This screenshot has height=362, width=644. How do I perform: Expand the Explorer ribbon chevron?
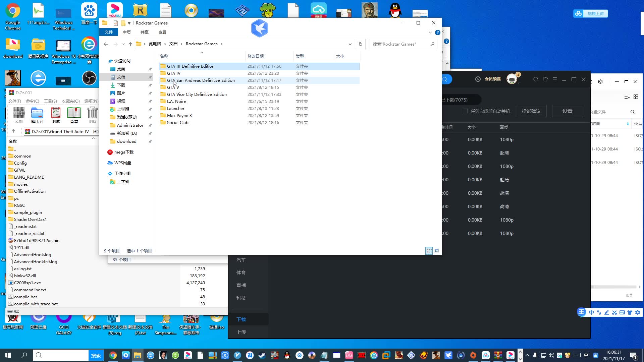(430, 33)
